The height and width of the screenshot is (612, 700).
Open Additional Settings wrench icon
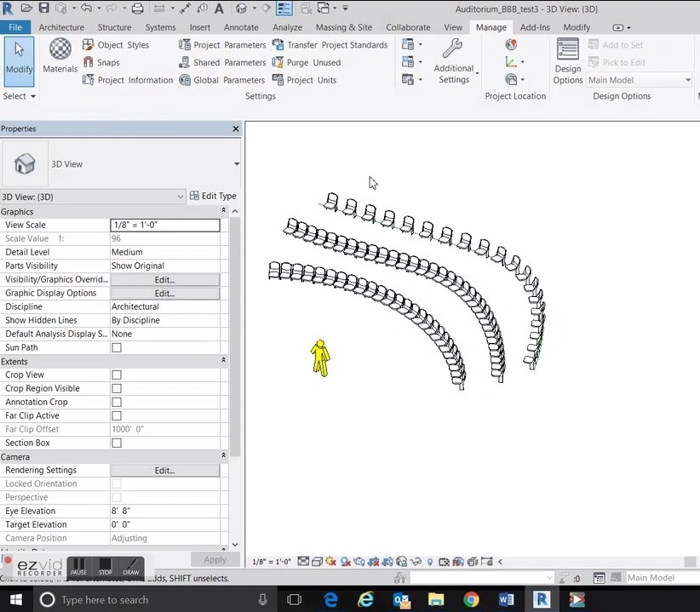click(453, 49)
